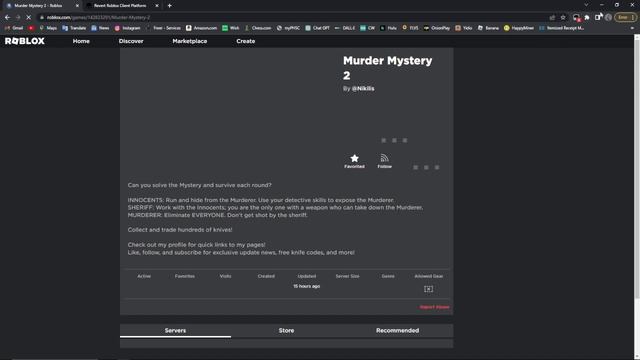Click 'Collect and trade hundreds of knives!' text

[180, 230]
